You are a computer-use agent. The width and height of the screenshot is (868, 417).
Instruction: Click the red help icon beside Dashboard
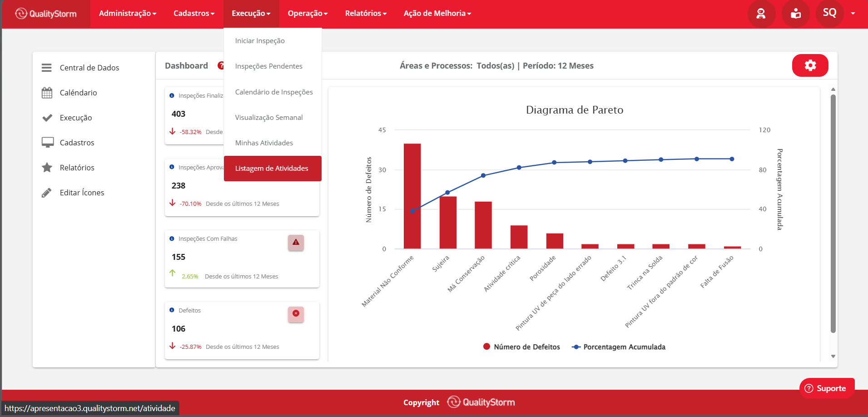[221, 65]
